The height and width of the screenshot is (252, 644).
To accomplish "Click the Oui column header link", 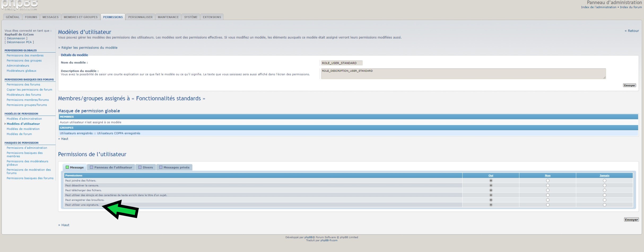I will 491,176.
